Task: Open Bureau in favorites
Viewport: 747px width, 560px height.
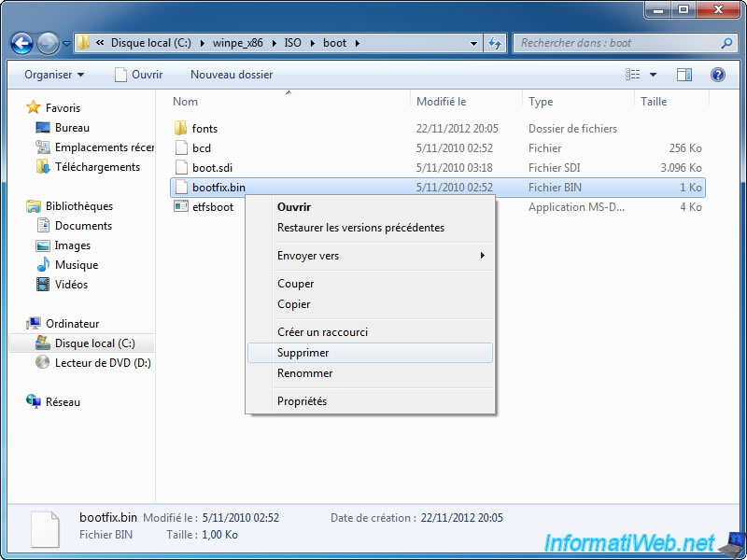Action: [72, 128]
